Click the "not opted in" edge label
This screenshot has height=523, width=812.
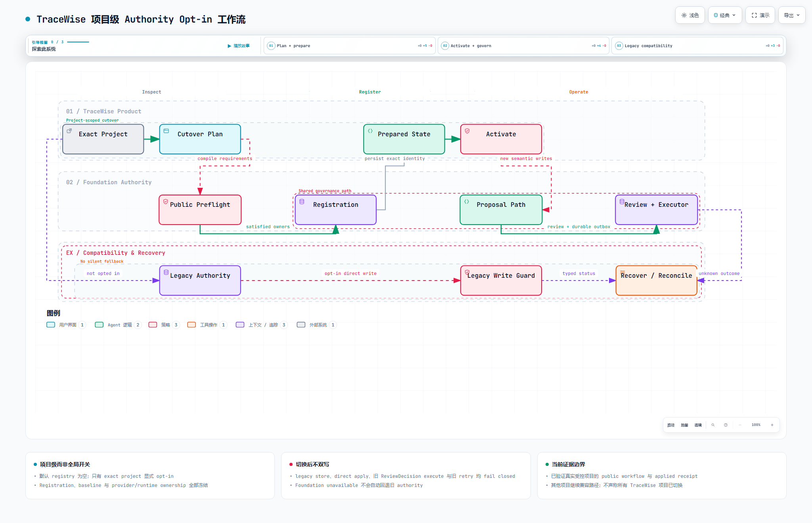click(103, 273)
